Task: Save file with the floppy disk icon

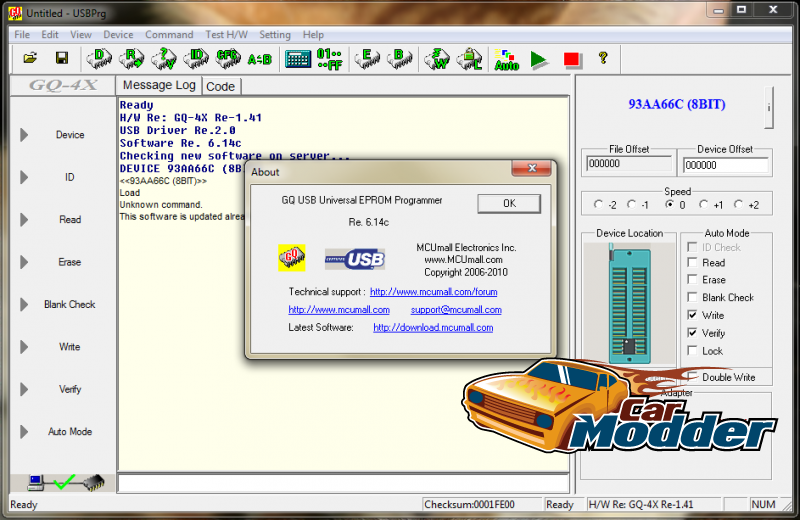Action: (x=62, y=58)
